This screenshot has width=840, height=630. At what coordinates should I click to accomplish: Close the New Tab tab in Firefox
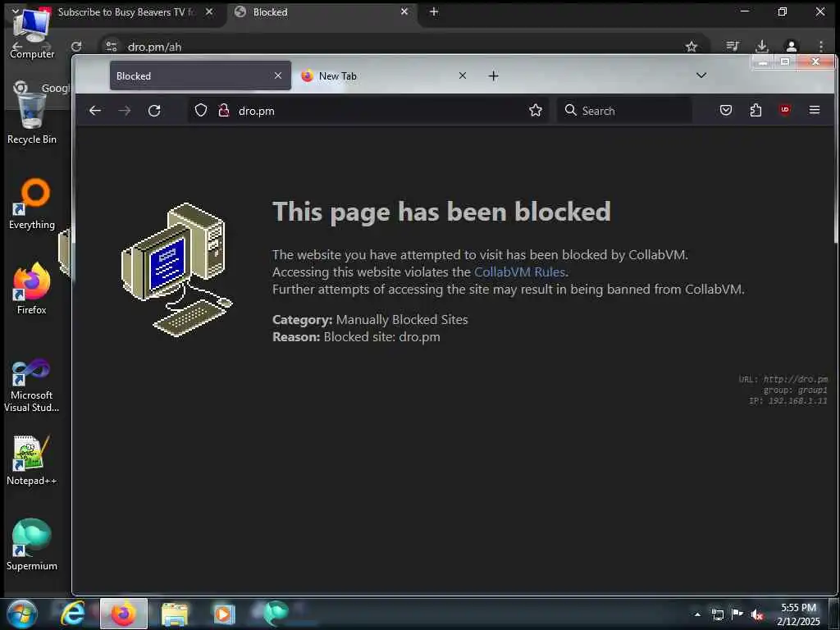463,75
